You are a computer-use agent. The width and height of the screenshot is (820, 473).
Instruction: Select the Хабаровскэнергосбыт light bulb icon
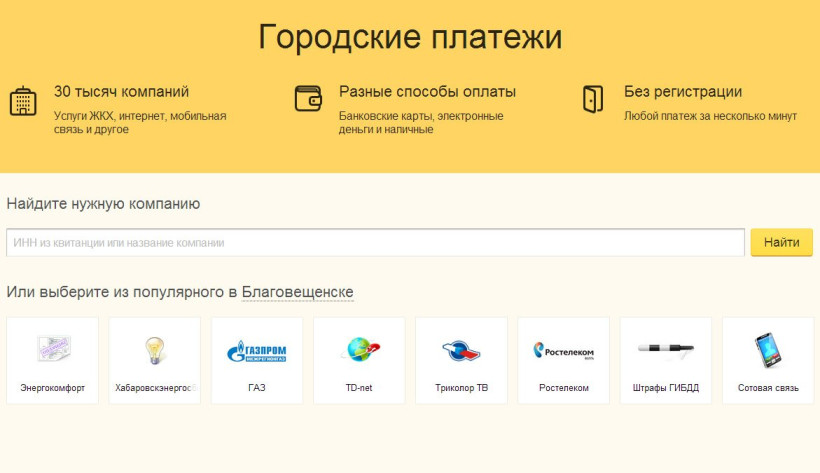click(155, 349)
